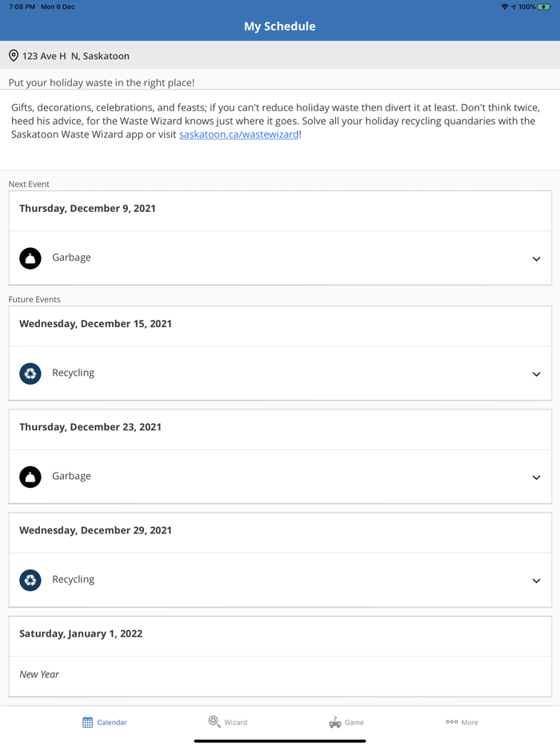Tap the three-dot More icon

[x=451, y=721]
